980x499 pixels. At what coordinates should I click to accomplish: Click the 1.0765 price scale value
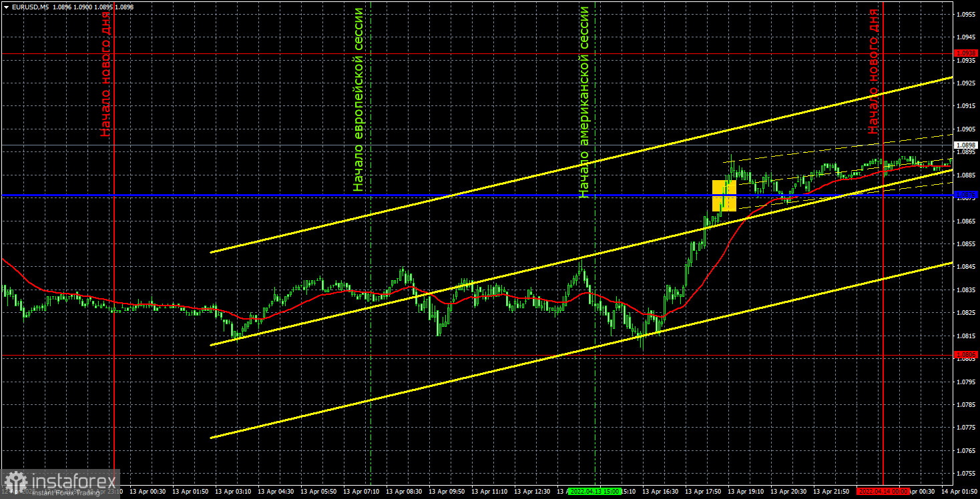coord(967,451)
